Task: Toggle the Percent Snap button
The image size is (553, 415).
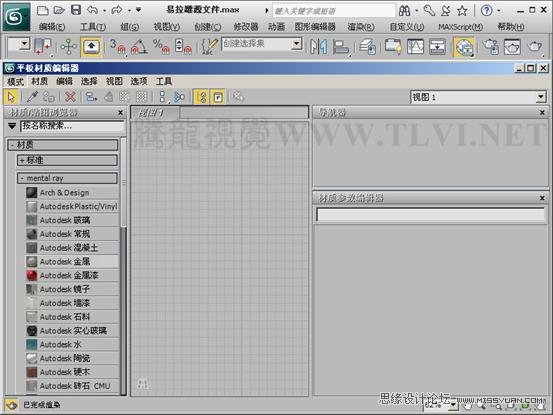Action: (161, 47)
